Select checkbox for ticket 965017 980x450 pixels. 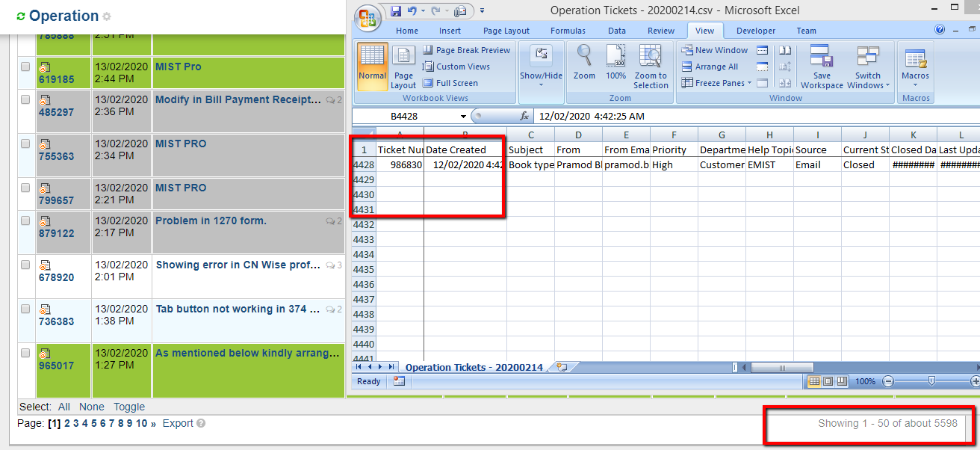[25, 353]
